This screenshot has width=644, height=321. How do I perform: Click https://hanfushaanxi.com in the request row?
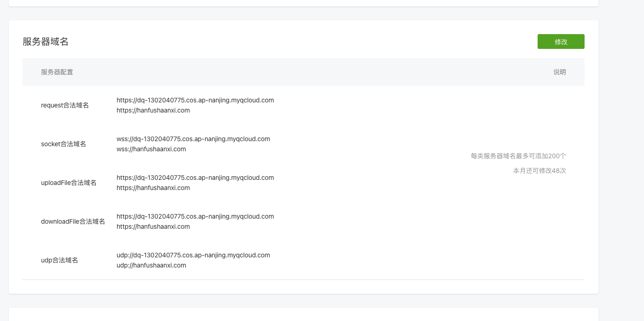click(x=153, y=110)
